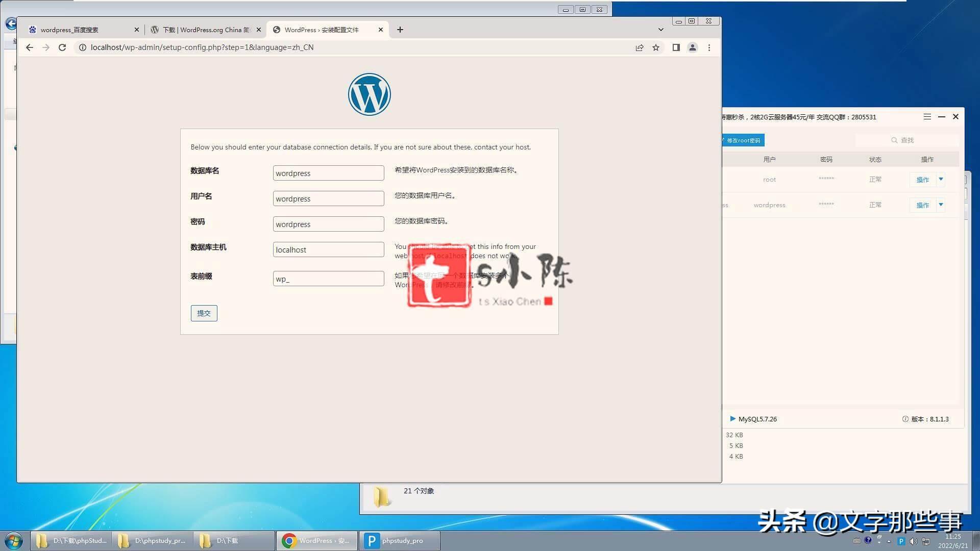The width and height of the screenshot is (980, 551).
Task: Click the 修改root密码 button
Action: tap(742, 139)
